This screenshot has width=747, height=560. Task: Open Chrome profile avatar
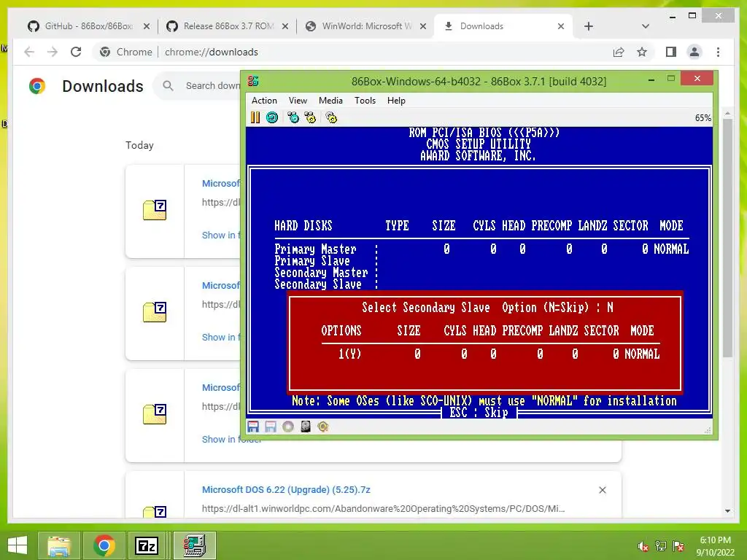point(694,52)
